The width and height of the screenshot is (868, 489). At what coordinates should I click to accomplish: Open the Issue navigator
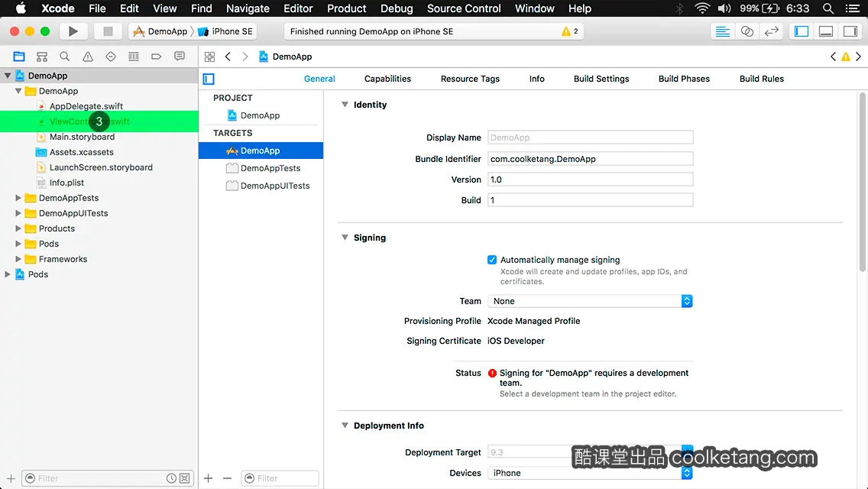point(87,57)
